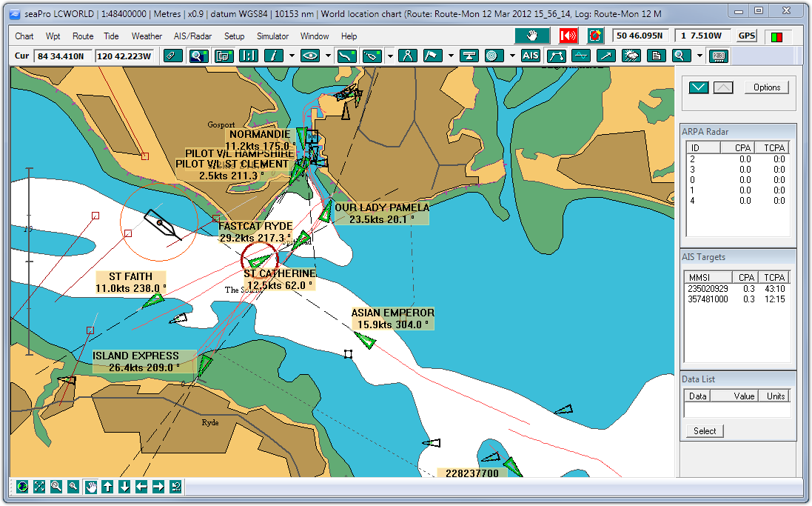This screenshot has width=812, height=506.
Task: Pan chart right with the right arrow
Action: (158, 486)
